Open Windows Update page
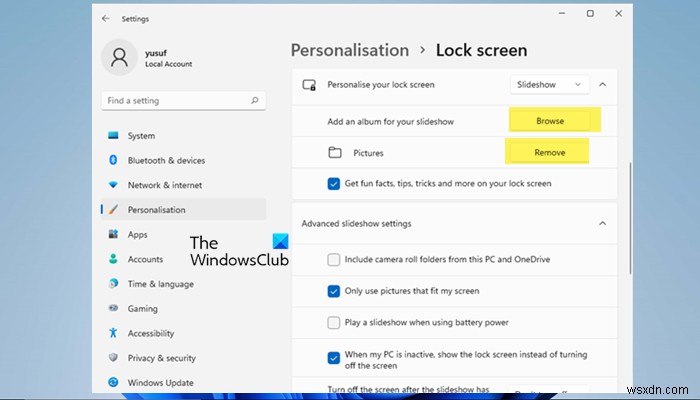This screenshot has width=700, height=400. 183,383
